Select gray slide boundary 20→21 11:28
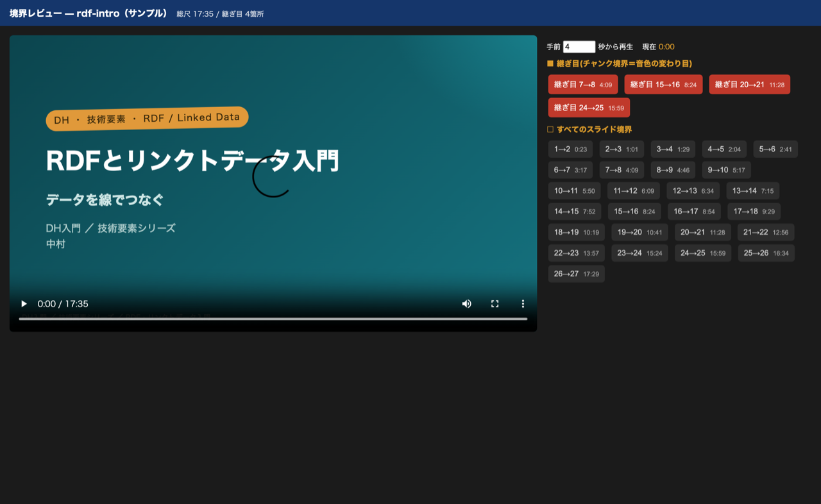The height and width of the screenshot is (504, 821). pos(702,232)
